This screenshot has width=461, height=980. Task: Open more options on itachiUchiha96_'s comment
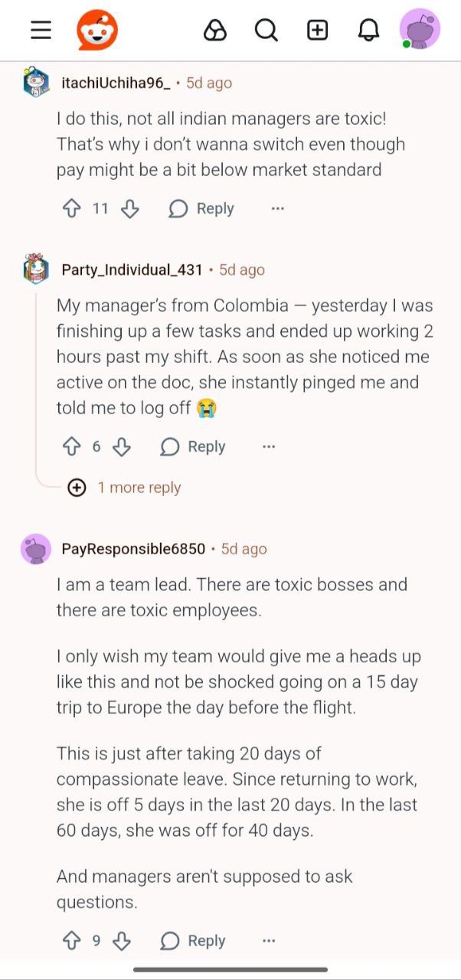coord(277,207)
